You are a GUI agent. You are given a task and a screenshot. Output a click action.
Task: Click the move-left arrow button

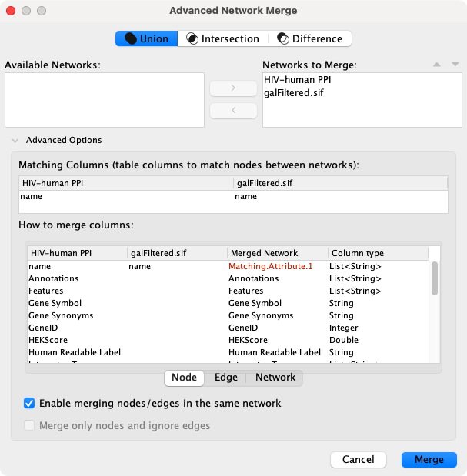click(233, 111)
